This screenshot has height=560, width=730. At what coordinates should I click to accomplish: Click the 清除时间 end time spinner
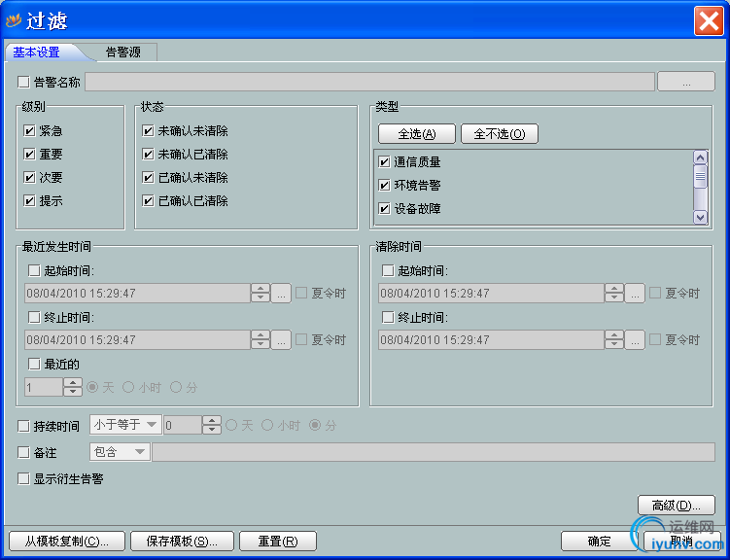(614, 340)
